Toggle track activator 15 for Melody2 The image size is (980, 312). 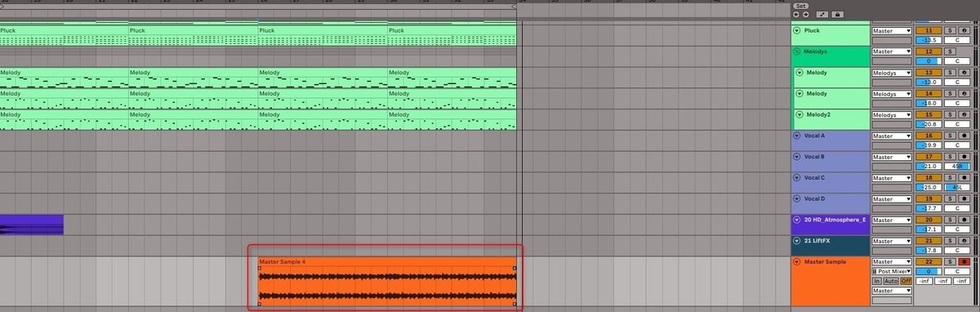(929, 115)
